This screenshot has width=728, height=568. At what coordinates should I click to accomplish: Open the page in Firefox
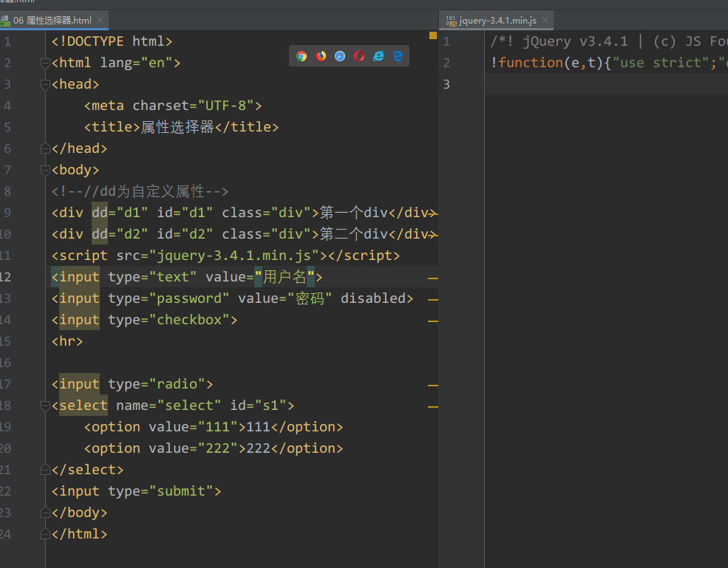point(321,55)
